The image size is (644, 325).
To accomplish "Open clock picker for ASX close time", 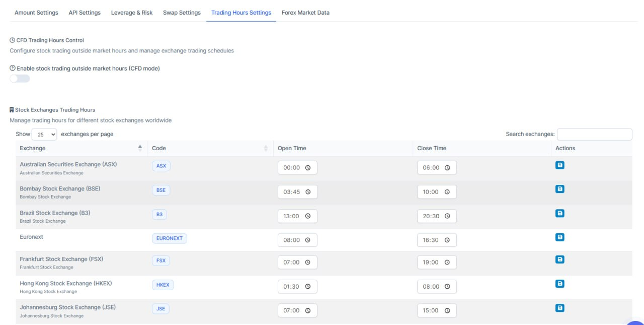I will (x=447, y=168).
